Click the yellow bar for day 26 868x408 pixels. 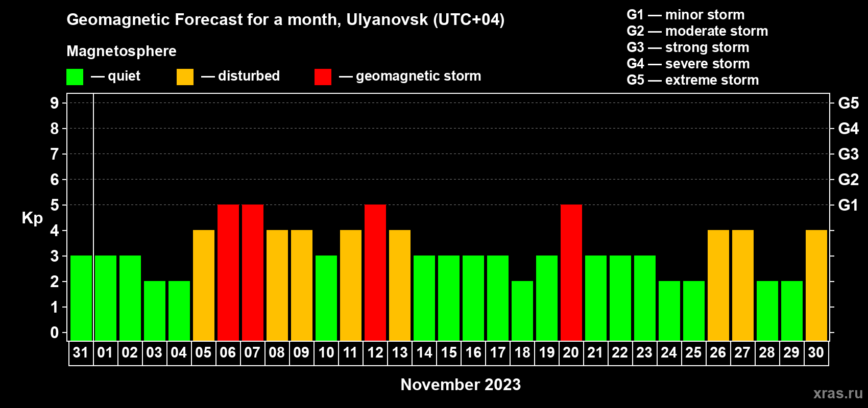(718, 285)
